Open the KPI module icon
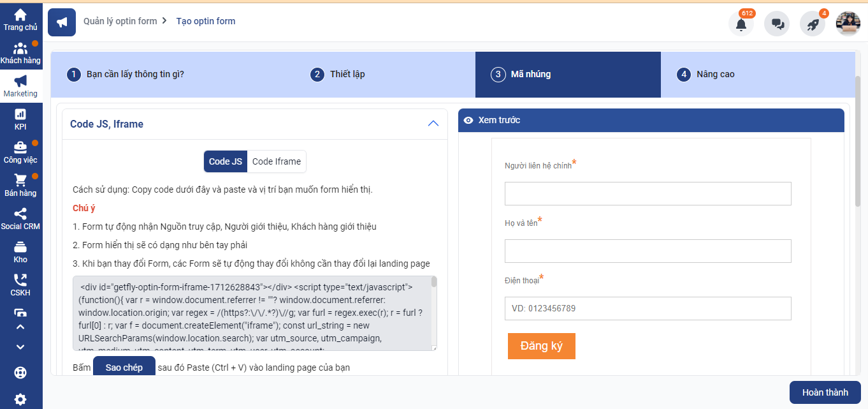 tap(20, 118)
